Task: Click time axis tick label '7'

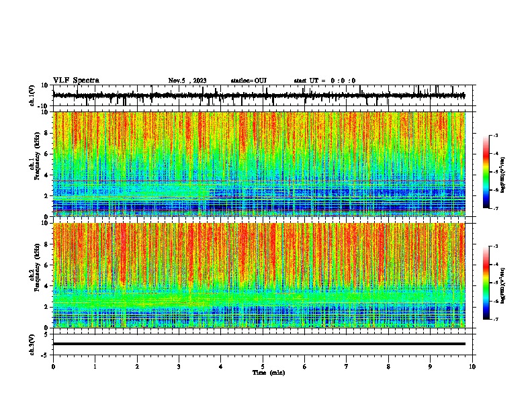Action: [x=347, y=367]
